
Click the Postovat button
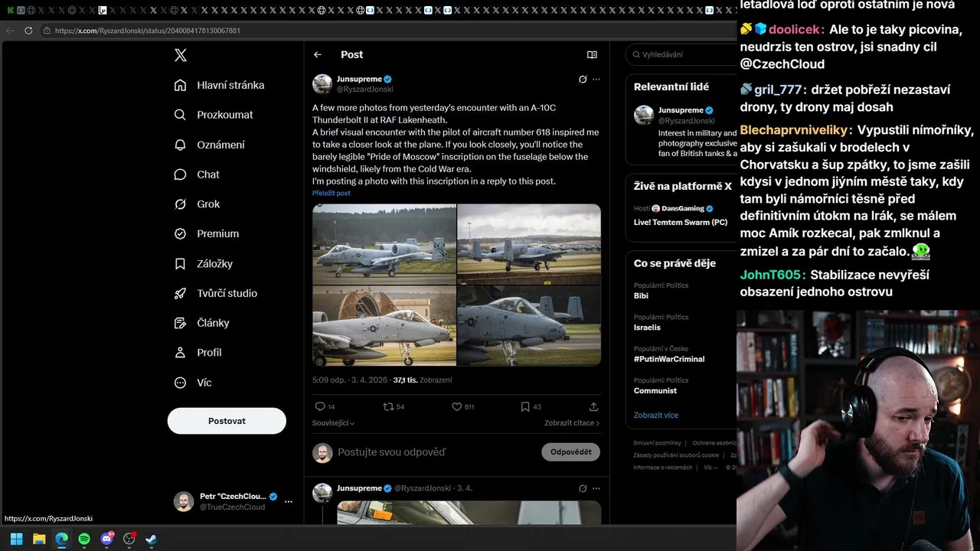pyautogui.click(x=227, y=421)
